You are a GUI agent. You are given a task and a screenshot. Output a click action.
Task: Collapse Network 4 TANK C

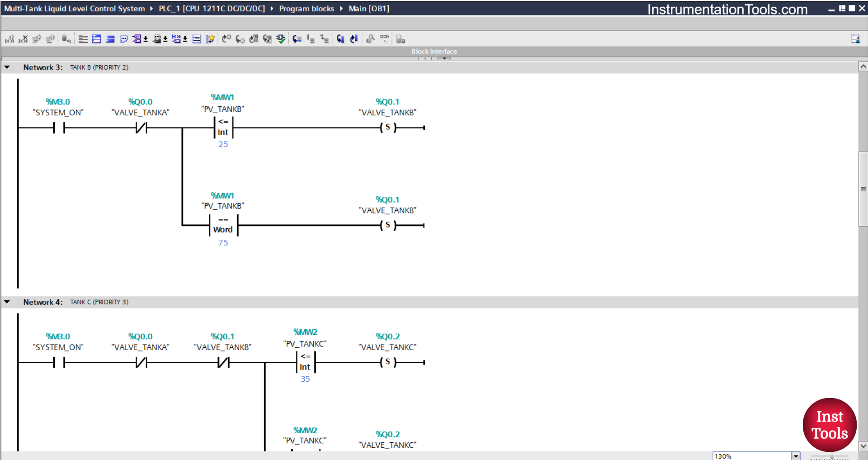coord(7,302)
